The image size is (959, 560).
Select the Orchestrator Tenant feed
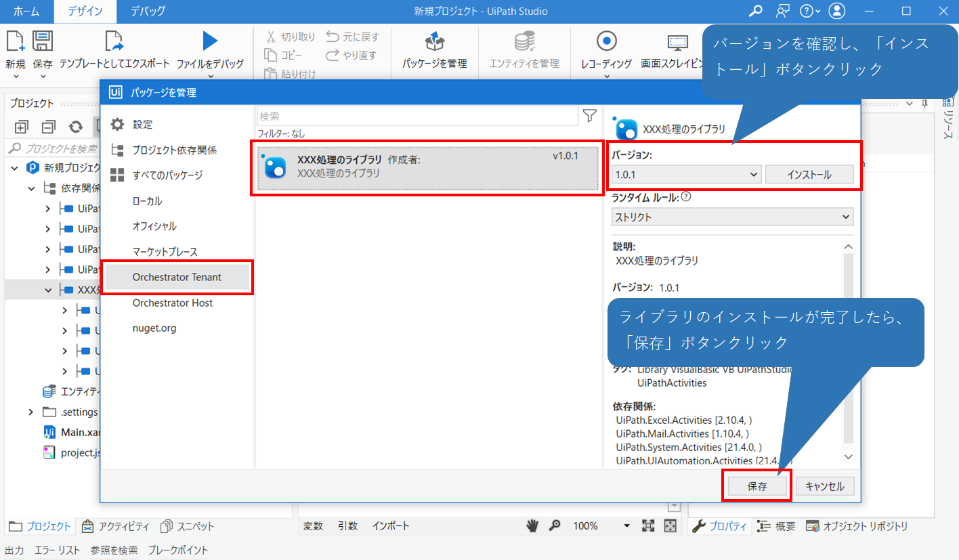tap(177, 277)
